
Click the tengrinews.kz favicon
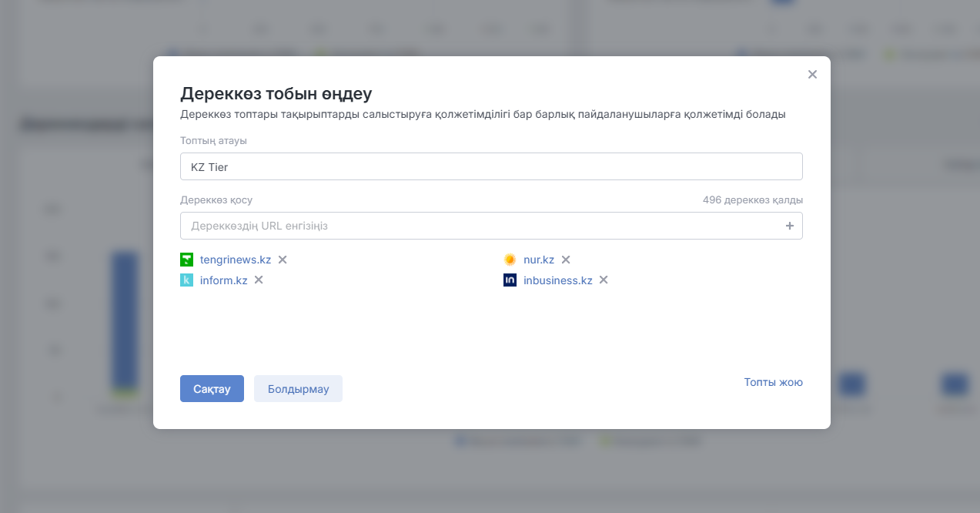[x=186, y=260]
